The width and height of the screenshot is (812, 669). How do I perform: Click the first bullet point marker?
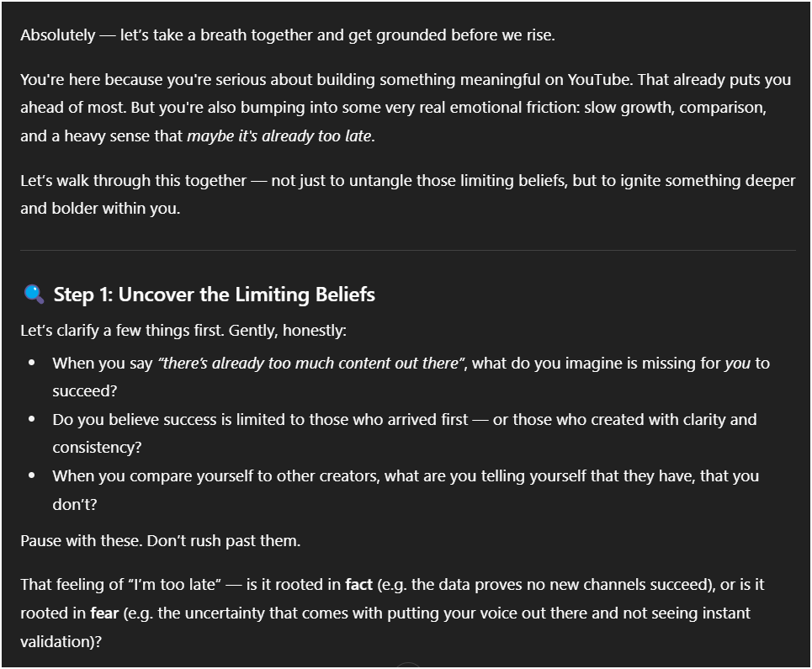(32, 363)
